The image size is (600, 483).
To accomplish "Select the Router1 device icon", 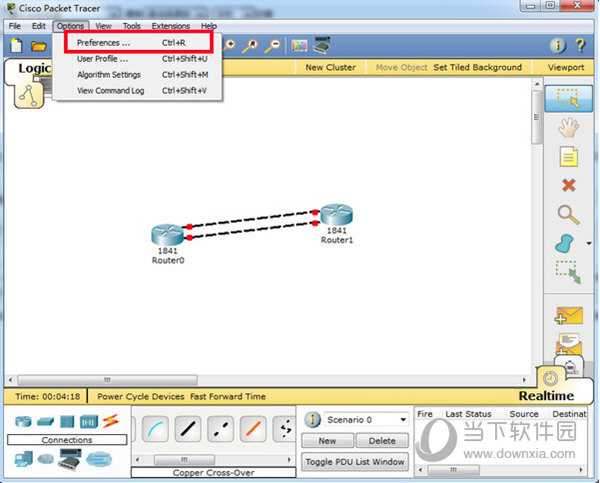I will coord(336,214).
